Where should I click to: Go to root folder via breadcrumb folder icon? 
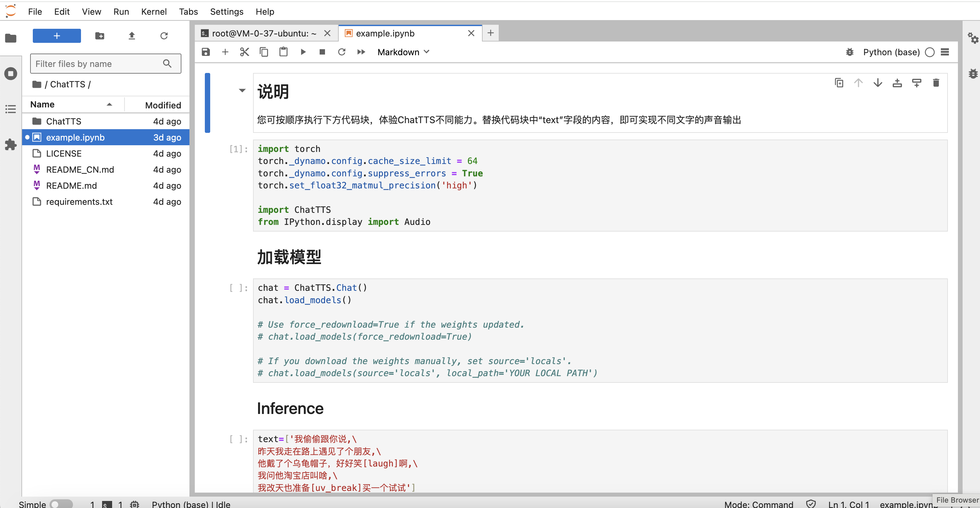(x=36, y=84)
